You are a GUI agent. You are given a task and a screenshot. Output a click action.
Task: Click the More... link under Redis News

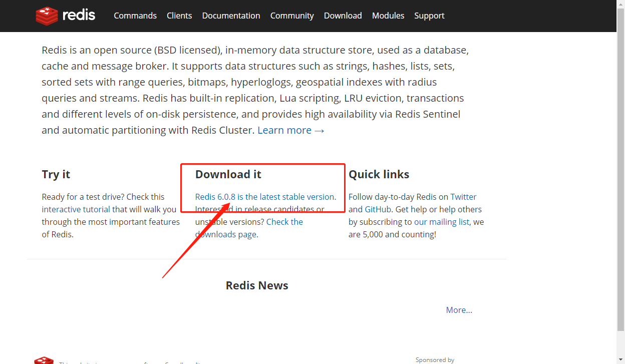pyautogui.click(x=459, y=310)
